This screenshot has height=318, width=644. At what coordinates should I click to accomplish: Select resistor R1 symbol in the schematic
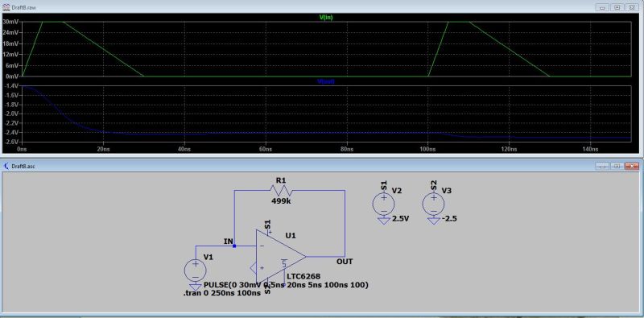point(281,191)
